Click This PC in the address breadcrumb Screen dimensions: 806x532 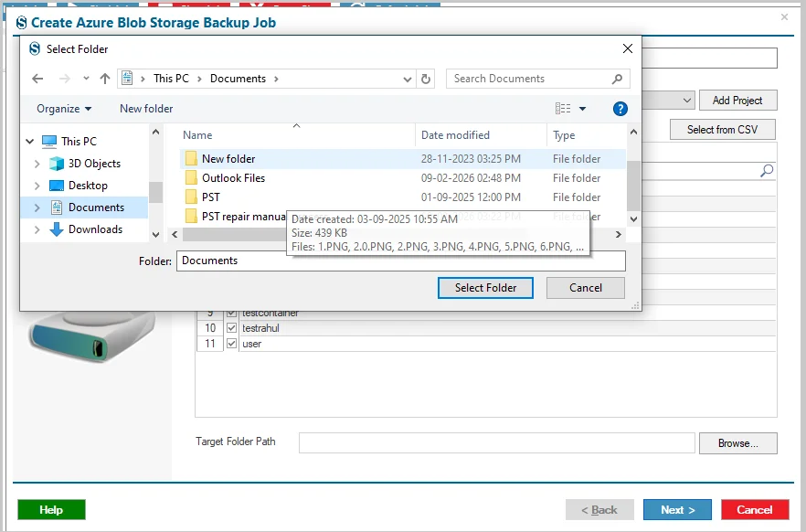pos(171,79)
